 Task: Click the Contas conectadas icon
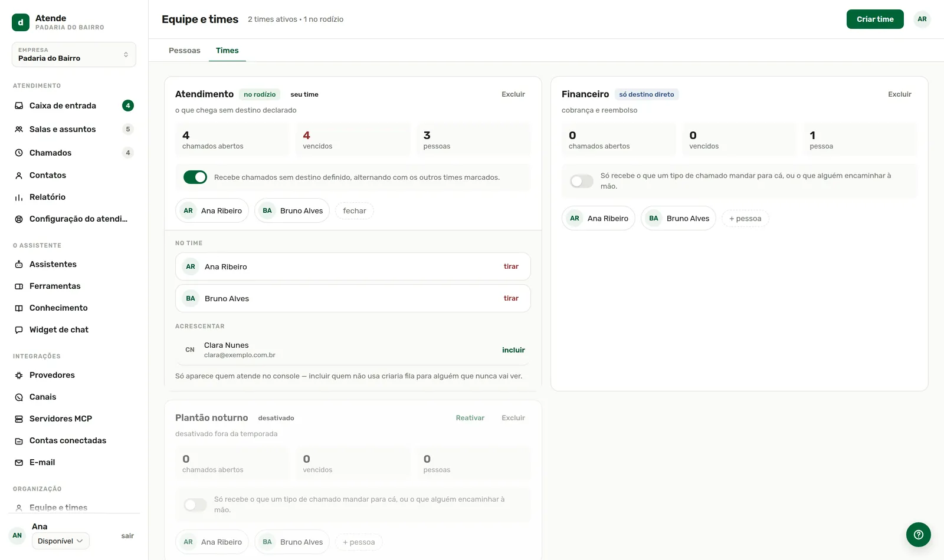[x=19, y=441]
